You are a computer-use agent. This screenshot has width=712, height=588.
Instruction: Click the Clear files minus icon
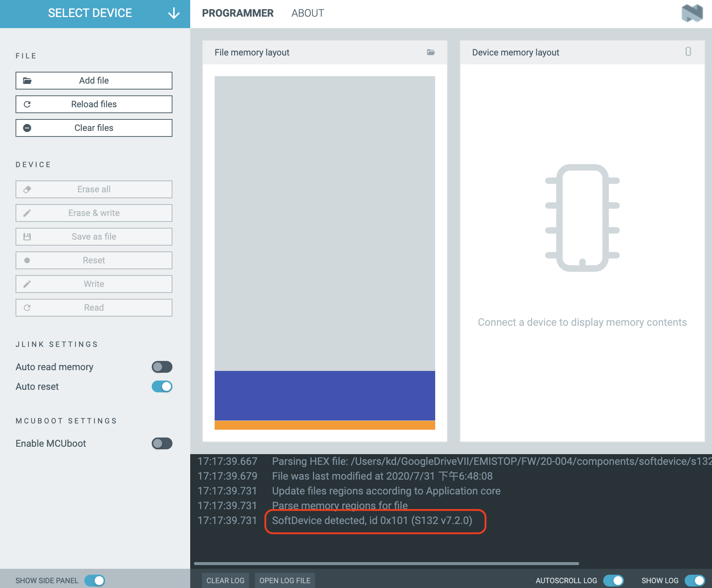28,128
